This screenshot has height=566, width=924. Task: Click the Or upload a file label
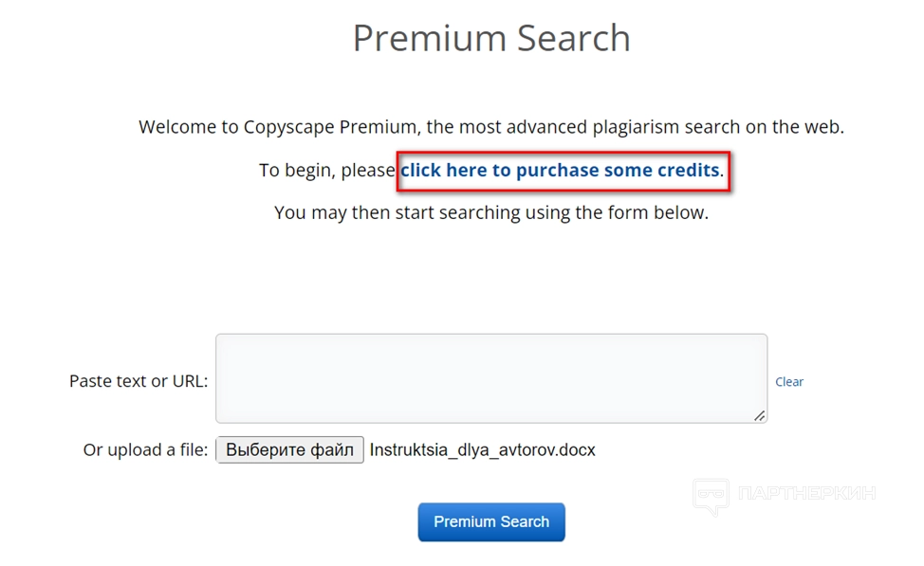pos(145,449)
